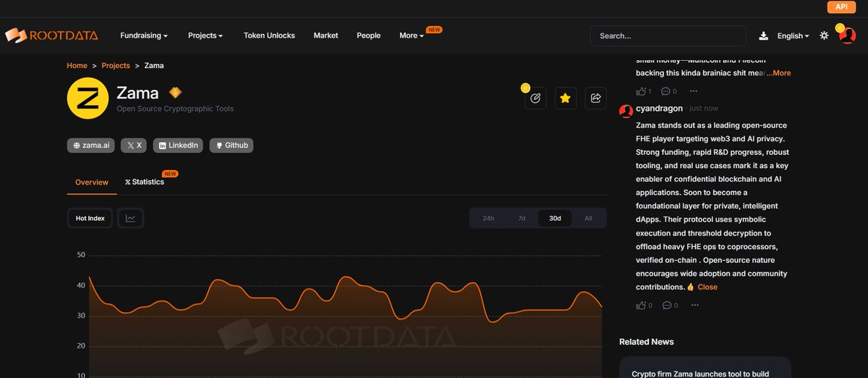Open more options on Multicoin comment
Screen dimensions: 868x378
click(x=694, y=91)
